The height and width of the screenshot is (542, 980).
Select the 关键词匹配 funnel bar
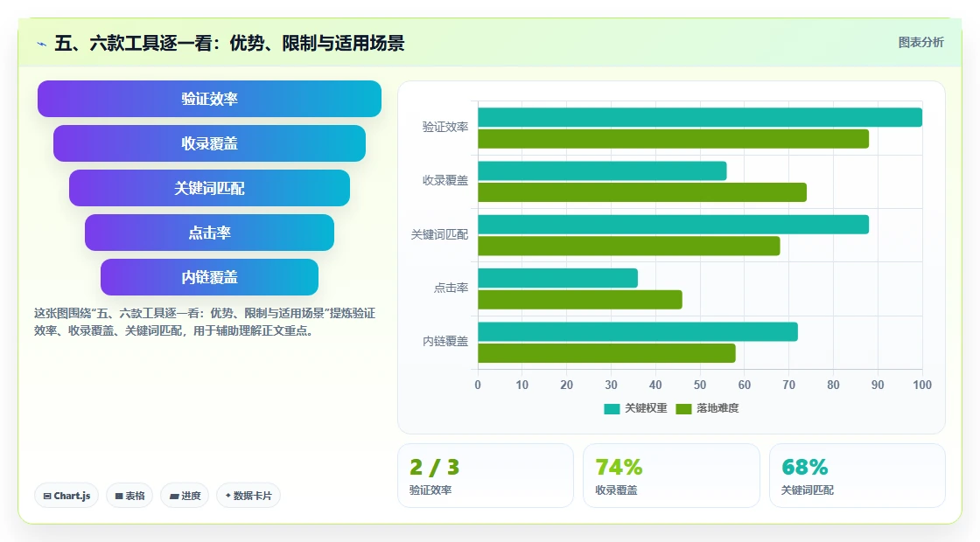pyautogui.click(x=209, y=188)
